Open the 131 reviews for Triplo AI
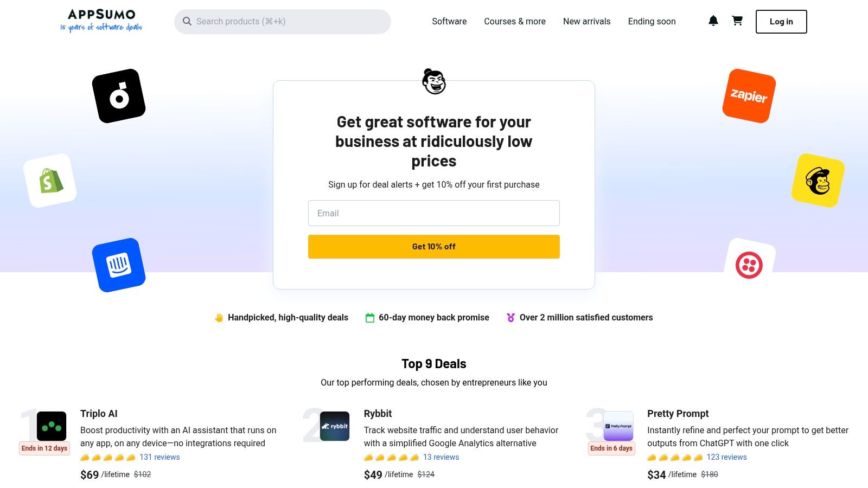 [x=159, y=457]
